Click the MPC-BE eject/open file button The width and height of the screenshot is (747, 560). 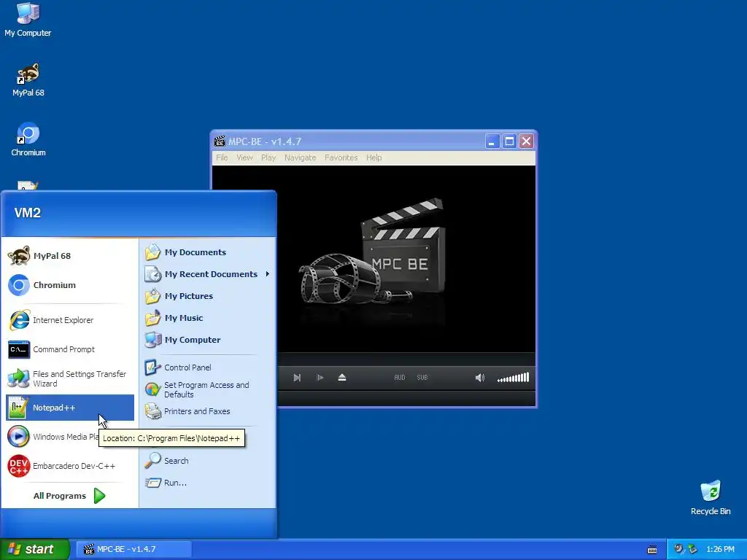point(342,378)
